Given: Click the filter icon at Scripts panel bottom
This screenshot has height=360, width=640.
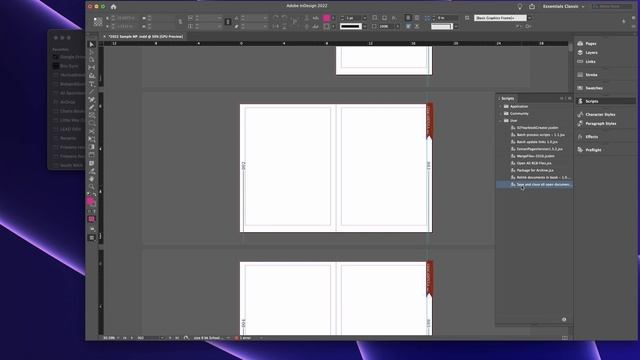Looking at the screenshot, I should point(564,320).
